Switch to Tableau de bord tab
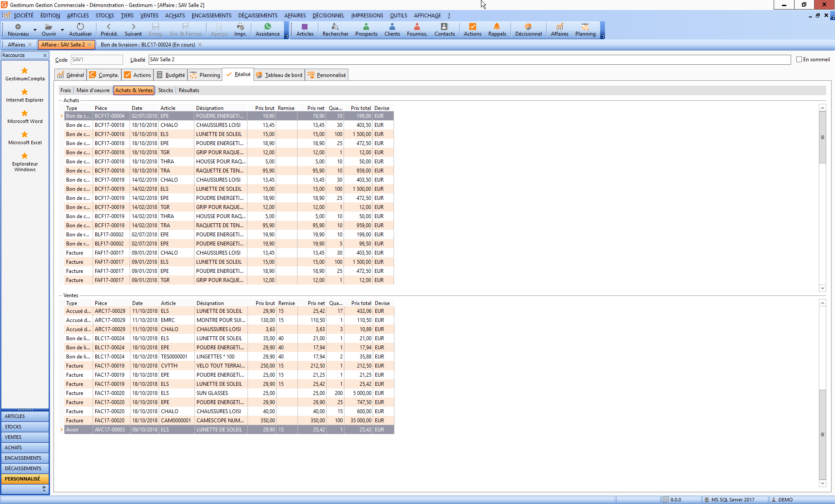The height and width of the screenshot is (504, 835). 279,75
